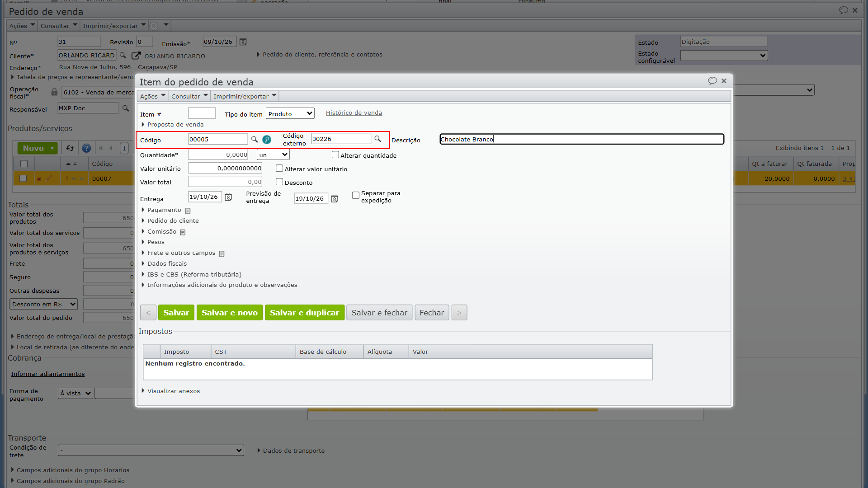The height and width of the screenshot is (488, 868).
Task: Open the client external link icon
Action: (136, 56)
